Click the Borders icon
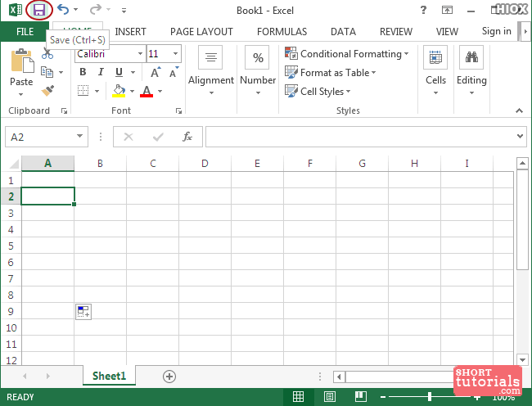The image size is (532, 406). (x=83, y=91)
